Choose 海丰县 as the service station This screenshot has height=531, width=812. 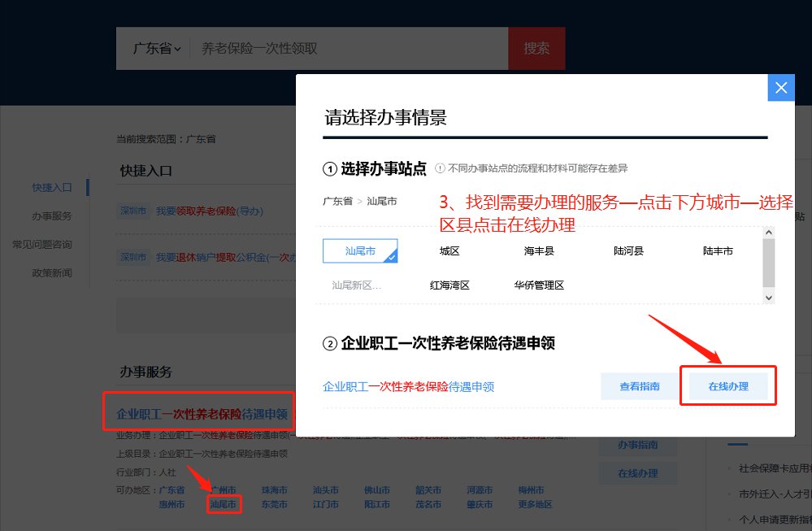539,251
